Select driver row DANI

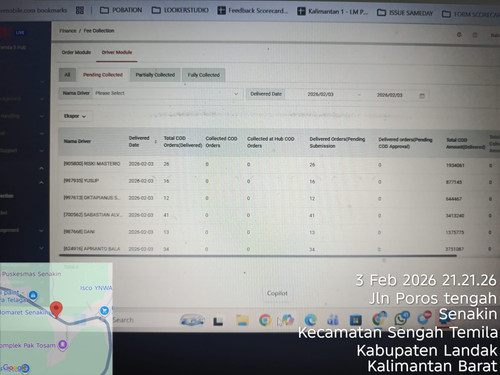(79, 232)
